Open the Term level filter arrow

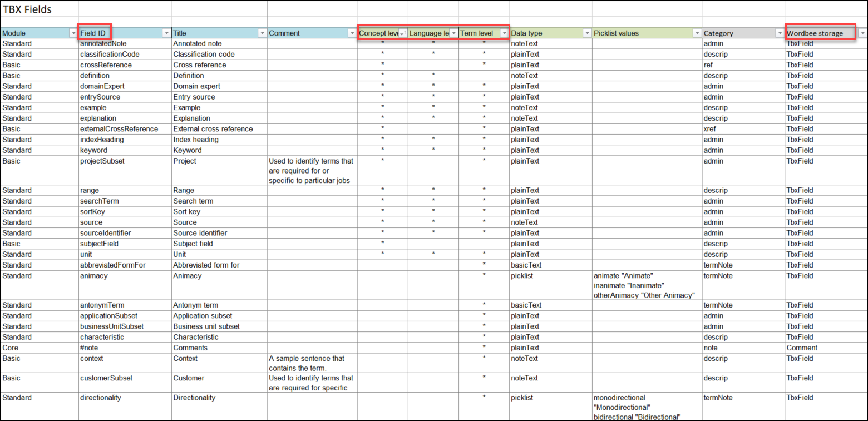coord(504,33)
